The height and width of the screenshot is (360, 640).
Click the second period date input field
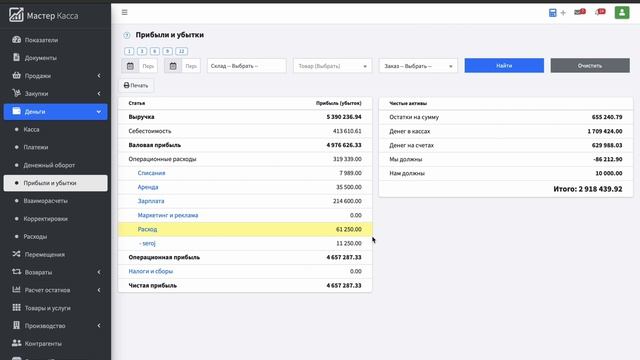tap(191, 66)
